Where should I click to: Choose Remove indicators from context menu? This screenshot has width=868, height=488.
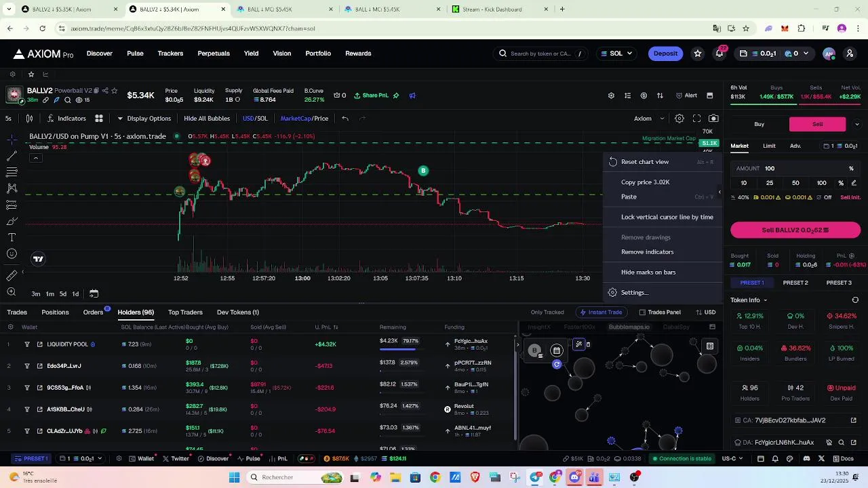(x=661, y=252)
